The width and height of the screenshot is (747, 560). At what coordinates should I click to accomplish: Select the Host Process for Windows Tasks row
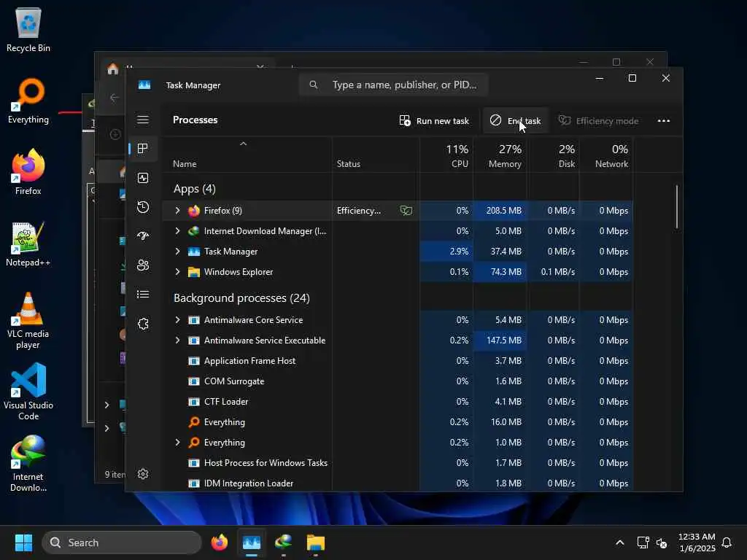(x=398, y=463)
